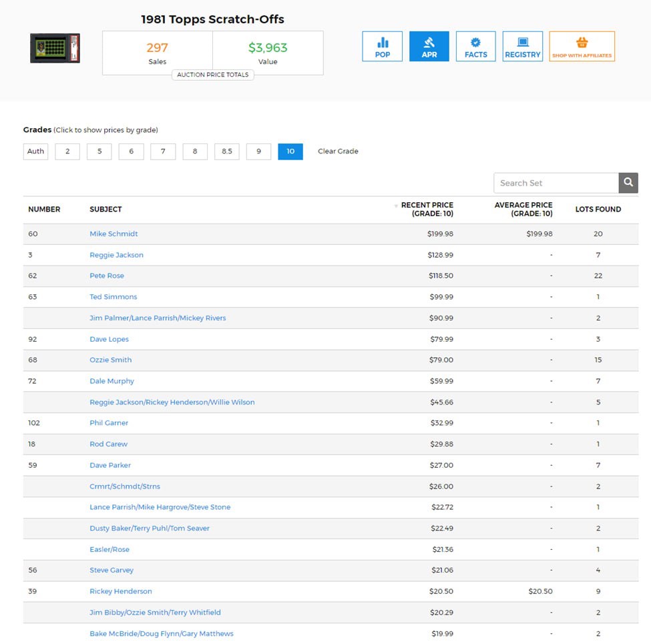Click the $118.50 price for Pete Rose
Image resolution: width=651 pixels, height=644 pixels.
pyautogui.click(x=441, y=276)
